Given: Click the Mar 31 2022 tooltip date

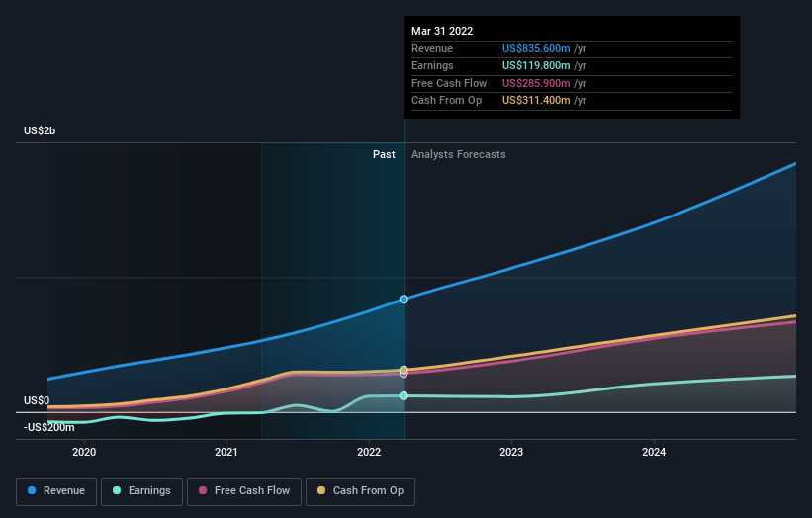Looking at the screenshot, I should click(442, 31).
